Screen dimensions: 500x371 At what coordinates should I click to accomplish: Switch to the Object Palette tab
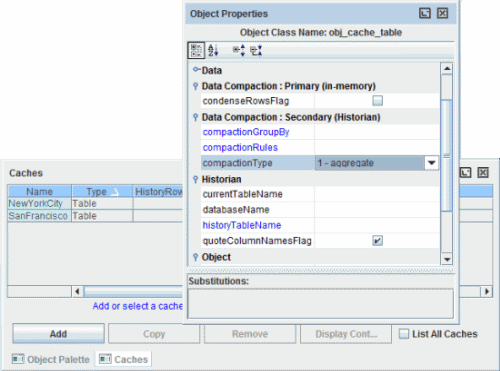51,359
